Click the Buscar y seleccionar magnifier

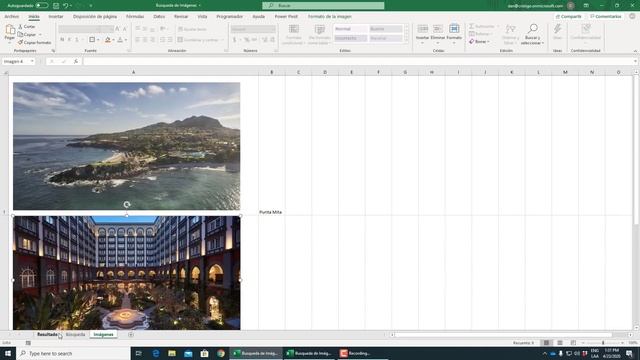(532, 29)
